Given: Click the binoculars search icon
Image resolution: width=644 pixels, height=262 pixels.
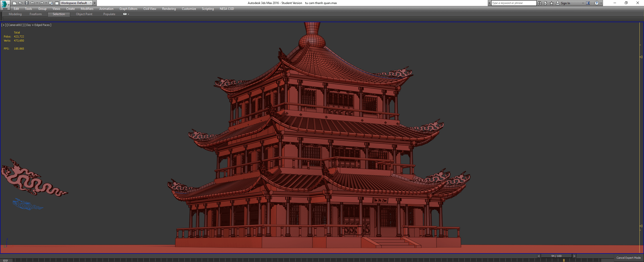Looking at the screenshot, I should [x=540, y=3].
